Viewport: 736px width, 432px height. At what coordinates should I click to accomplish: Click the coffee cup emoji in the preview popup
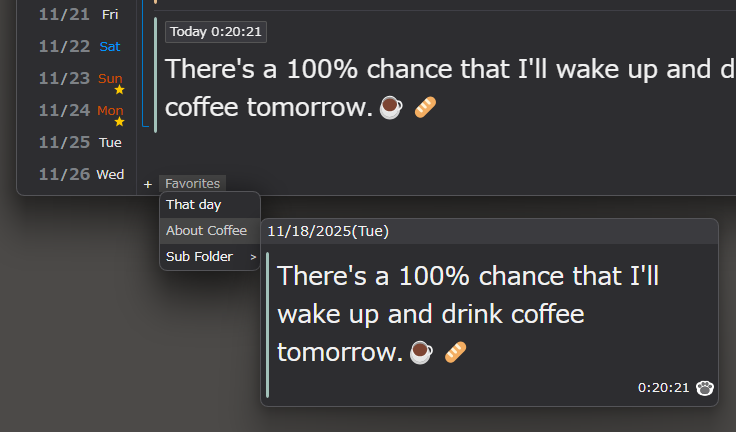(422, 352)
